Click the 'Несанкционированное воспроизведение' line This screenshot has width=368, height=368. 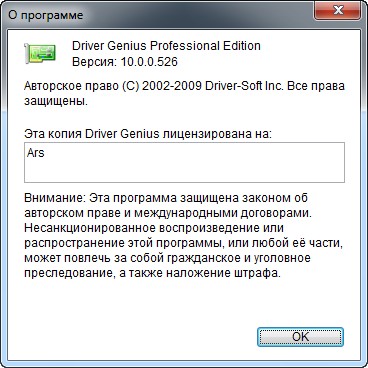(154, 228)
